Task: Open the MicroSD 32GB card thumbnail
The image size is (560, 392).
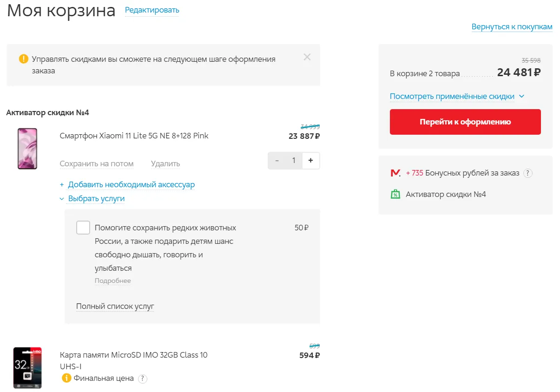Action: pyautogui.click(x=27, y=367)
